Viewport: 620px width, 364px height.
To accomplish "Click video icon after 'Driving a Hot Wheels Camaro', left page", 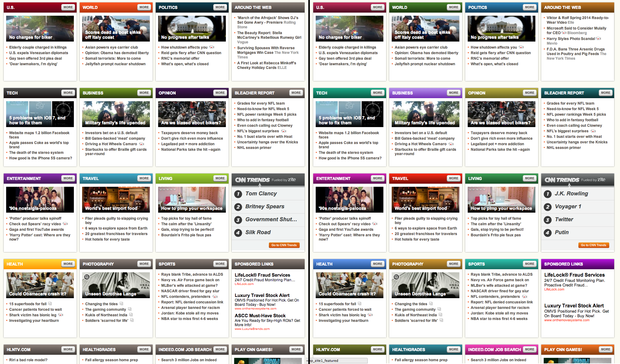I will [142, 144].
